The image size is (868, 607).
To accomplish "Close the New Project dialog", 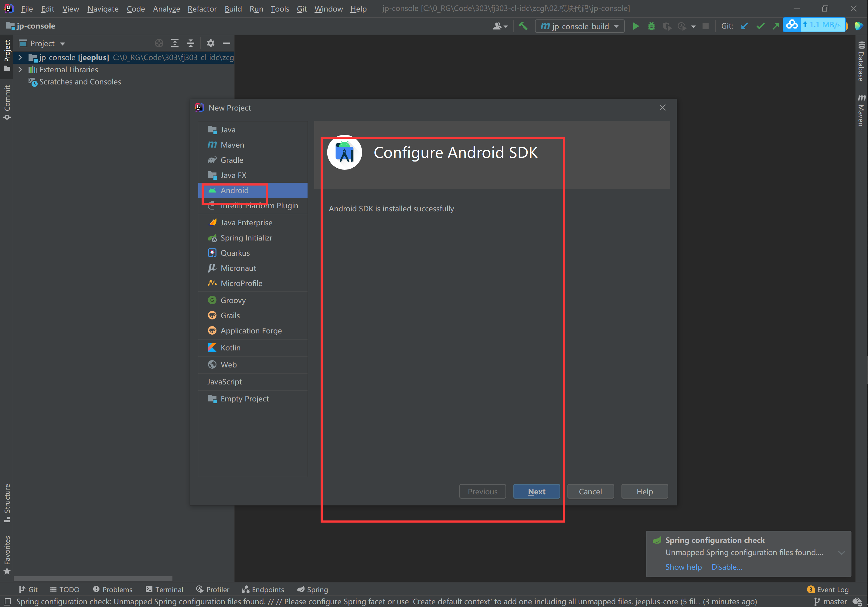I will [x=663, y=108].
